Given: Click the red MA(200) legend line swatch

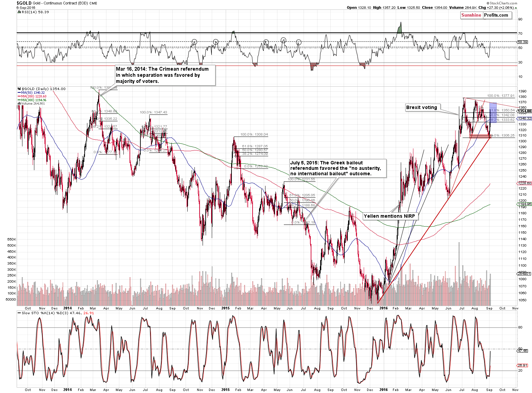Looking at the screenshot, I should click(19, 96).
